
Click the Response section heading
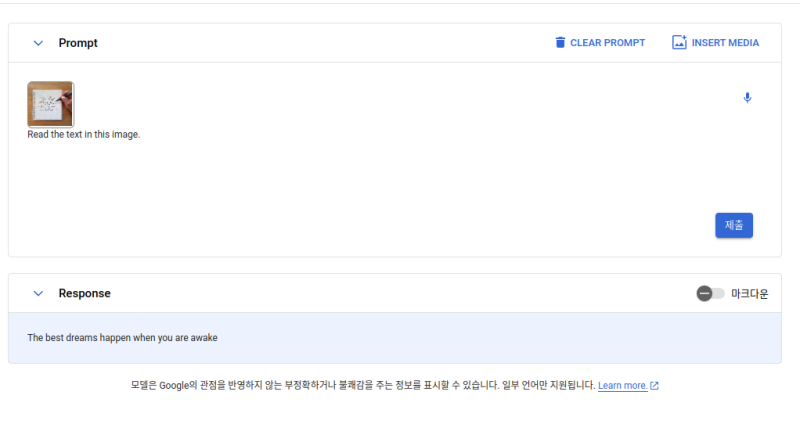coord(84,293)
